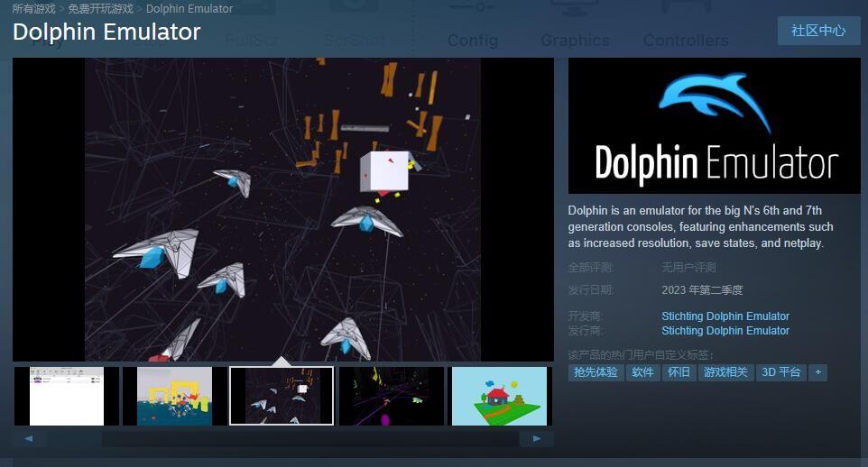Open developer link Stichting Dolphin Emulator
Image resolution: width=868 pixels, height=467 pixels.
[725, 316]
